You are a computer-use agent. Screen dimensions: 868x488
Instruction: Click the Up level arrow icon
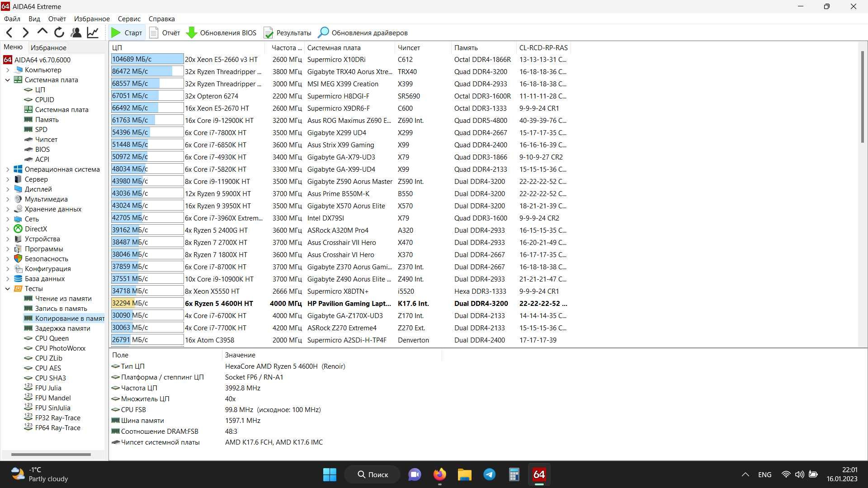point(42,32)
